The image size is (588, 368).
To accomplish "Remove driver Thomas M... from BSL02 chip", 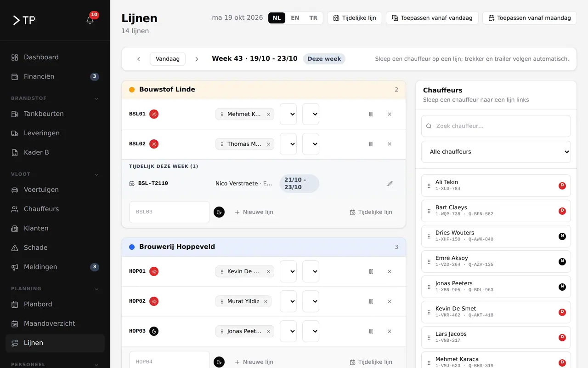I will [x=268, y=144].
